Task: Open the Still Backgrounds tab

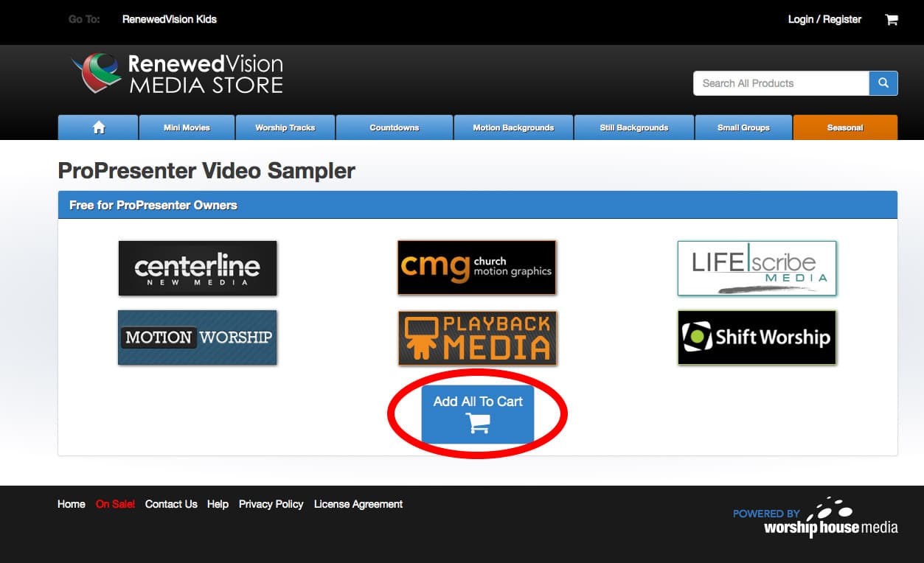Action: [634, 127]
